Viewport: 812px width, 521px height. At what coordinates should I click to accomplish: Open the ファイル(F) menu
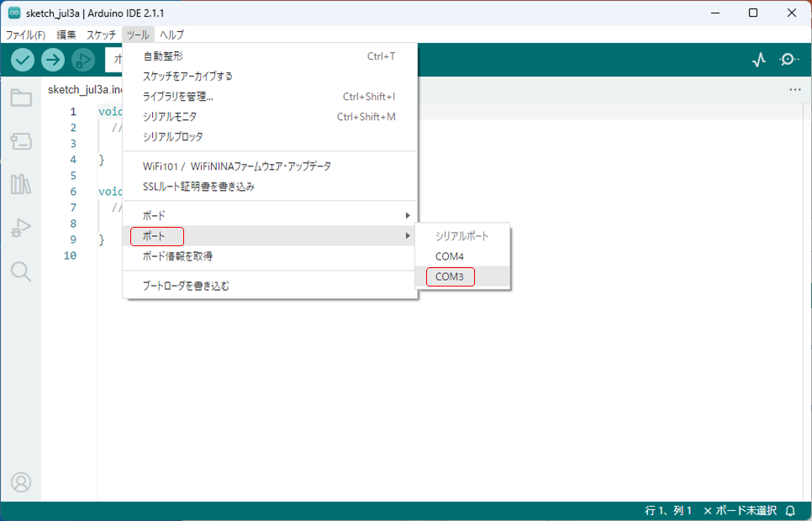pos(25,34)
